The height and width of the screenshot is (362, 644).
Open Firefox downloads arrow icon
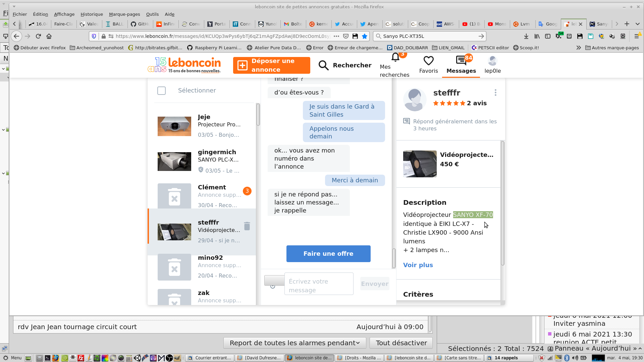pos(526,36)
